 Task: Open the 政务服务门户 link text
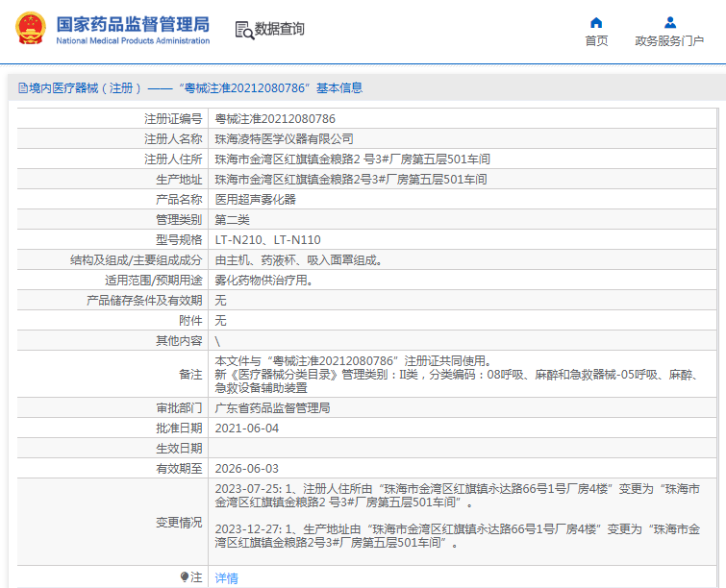(669, 41)
